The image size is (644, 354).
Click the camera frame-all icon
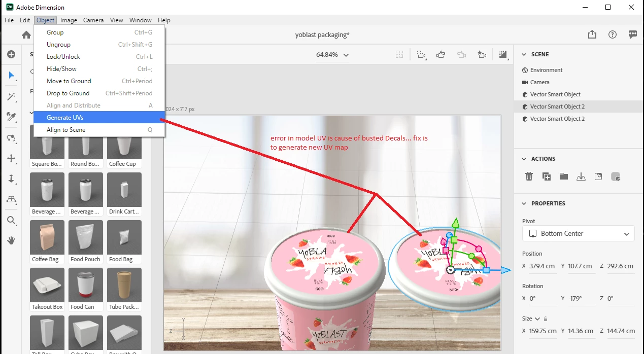[421, 54]
